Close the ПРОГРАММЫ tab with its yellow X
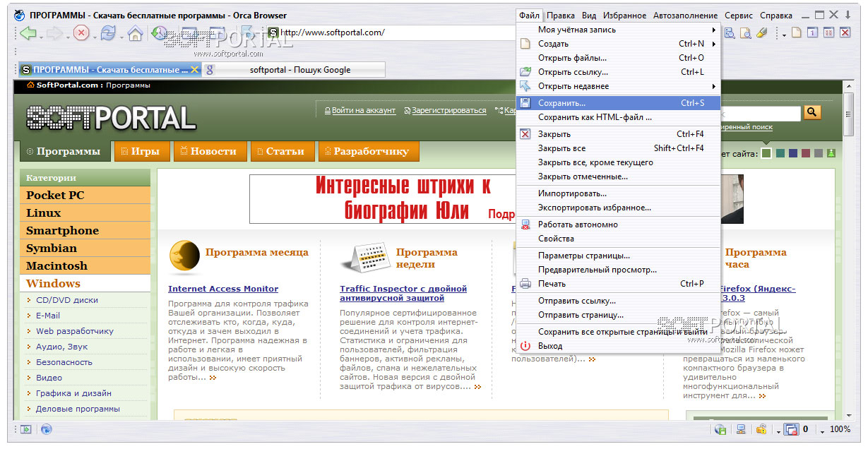Image resolution: width=868 pixels, height=449 pixels. pyautogui.click(x=195, y=70)
